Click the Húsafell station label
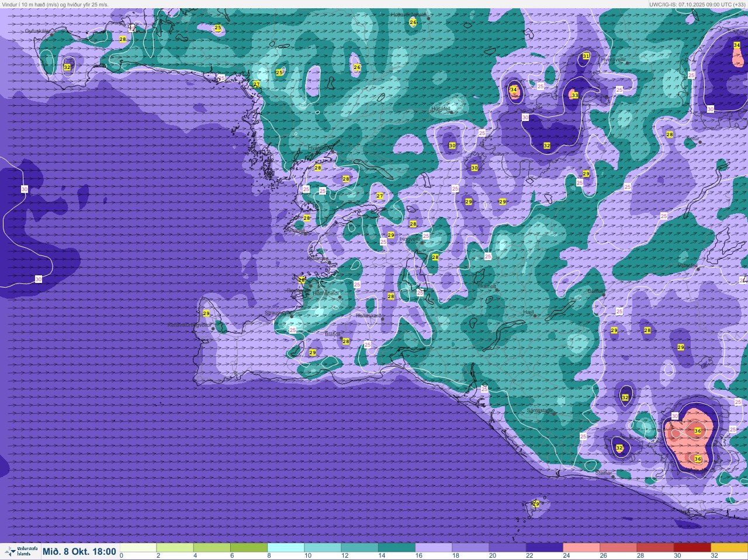 441,109
